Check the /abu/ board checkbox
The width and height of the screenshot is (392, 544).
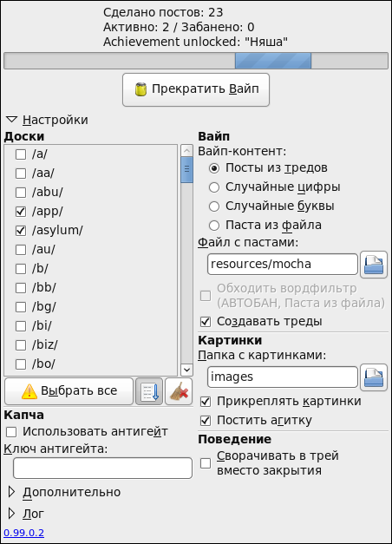click(x=21, y=193)
